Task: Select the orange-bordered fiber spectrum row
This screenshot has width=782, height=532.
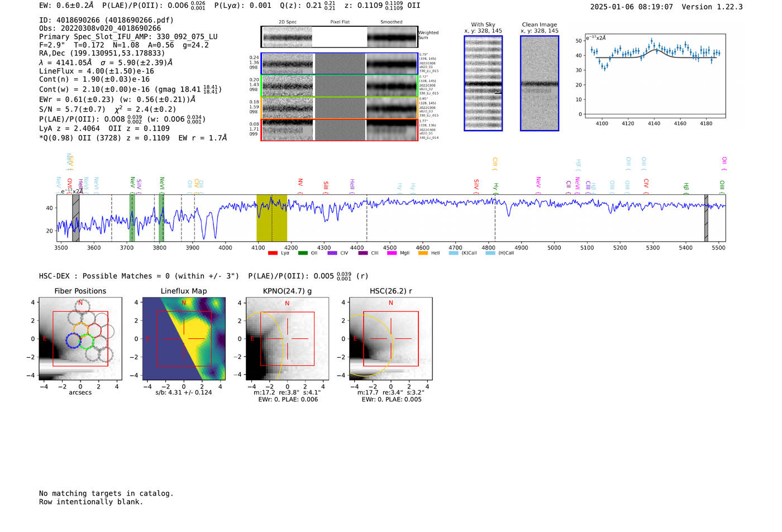Action: (339, 108)
